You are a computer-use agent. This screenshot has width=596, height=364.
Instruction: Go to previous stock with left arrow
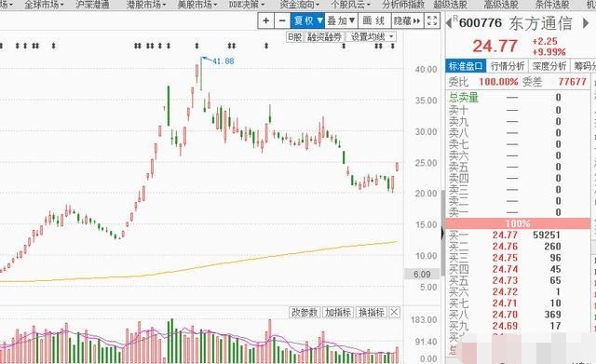pyautogui.click(x=449, y=23)
